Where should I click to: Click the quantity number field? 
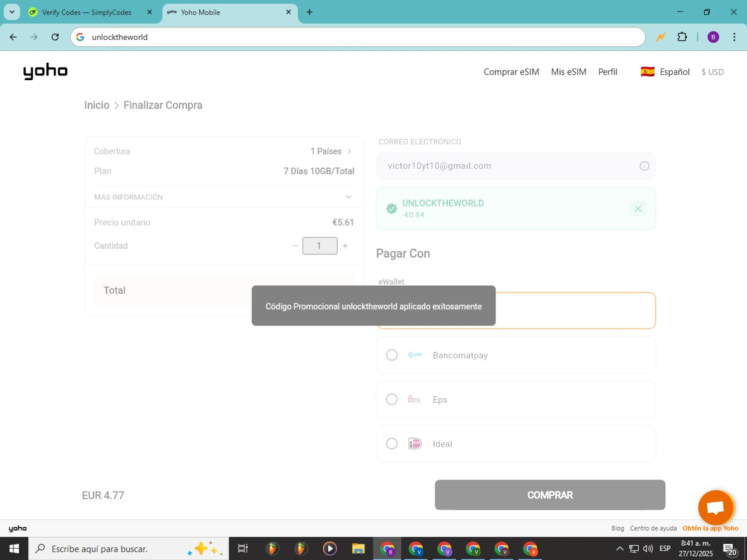click(320, 246)
